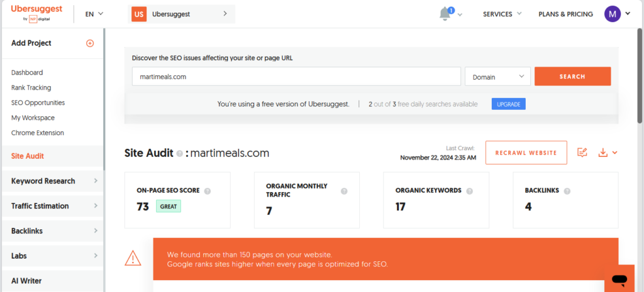This screenshot has width=644, height=292.
Task: Click the Backlinks card help icon
Action: pos(567,191)
